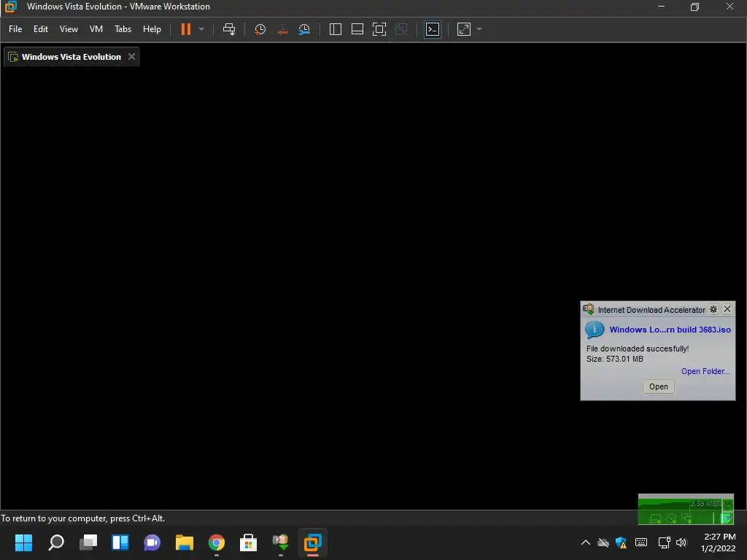This screenshot has width=747, height=560.
Task: Expand the stretch guest dropdown arrow
Action: [x=479, y=29]
